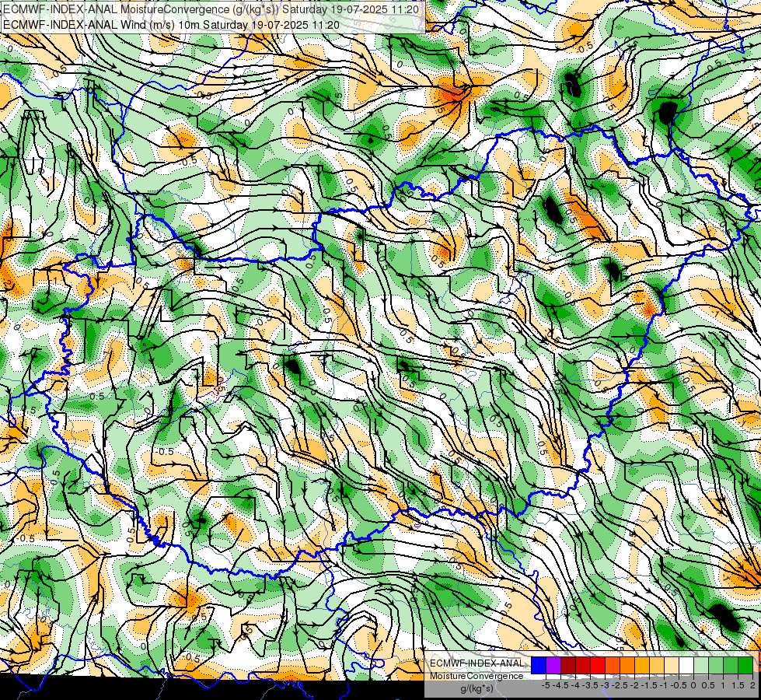Click the '1.5' tick label on the legend
Image resolution: width=761 pixels, height=700 pixels.
click(x=738, y=685)
